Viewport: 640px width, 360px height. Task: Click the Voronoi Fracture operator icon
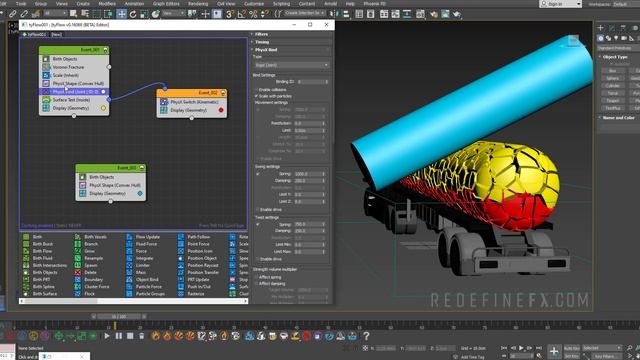click(46, 67)
